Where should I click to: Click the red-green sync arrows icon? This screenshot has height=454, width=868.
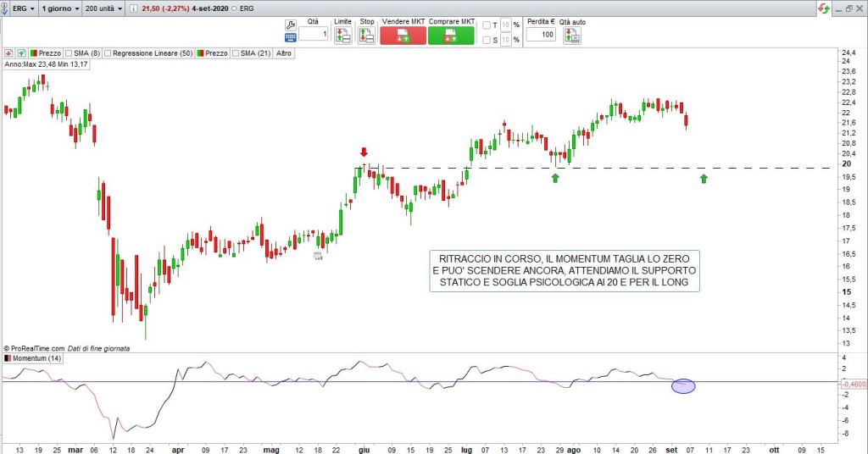point(822,8)
